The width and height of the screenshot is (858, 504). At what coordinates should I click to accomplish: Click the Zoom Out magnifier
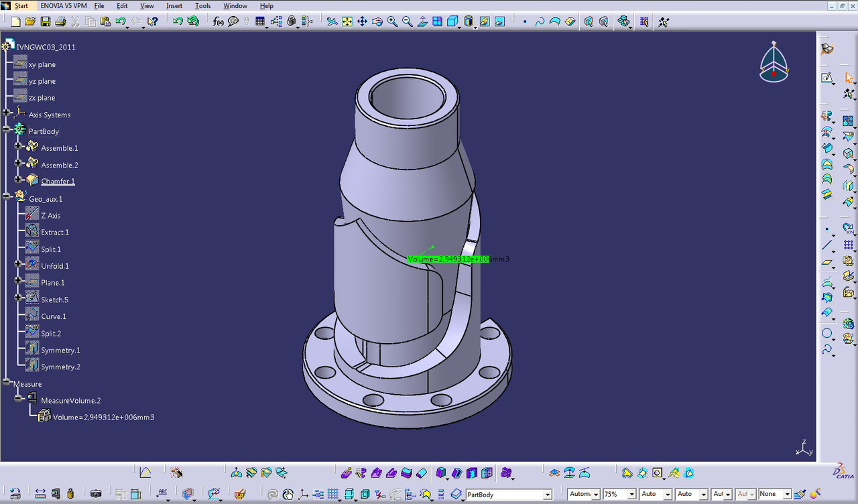tap(408, 21)
